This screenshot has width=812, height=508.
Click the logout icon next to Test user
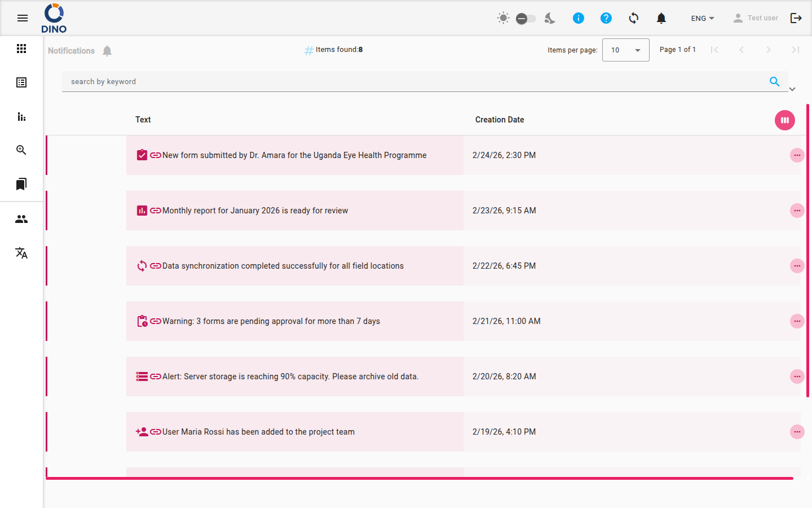pos(796,18)
